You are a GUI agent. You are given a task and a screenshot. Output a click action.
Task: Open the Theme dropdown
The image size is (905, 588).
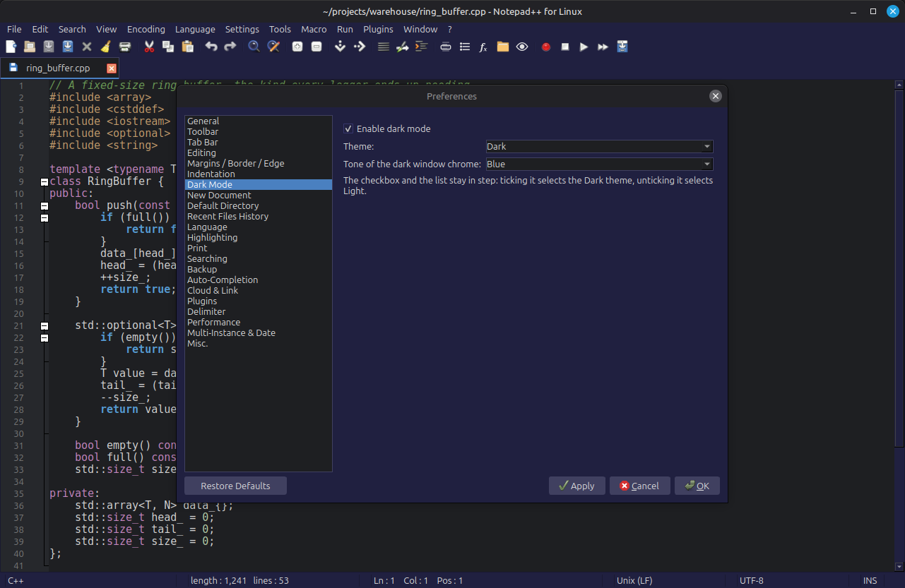click(x=599, y=147)
